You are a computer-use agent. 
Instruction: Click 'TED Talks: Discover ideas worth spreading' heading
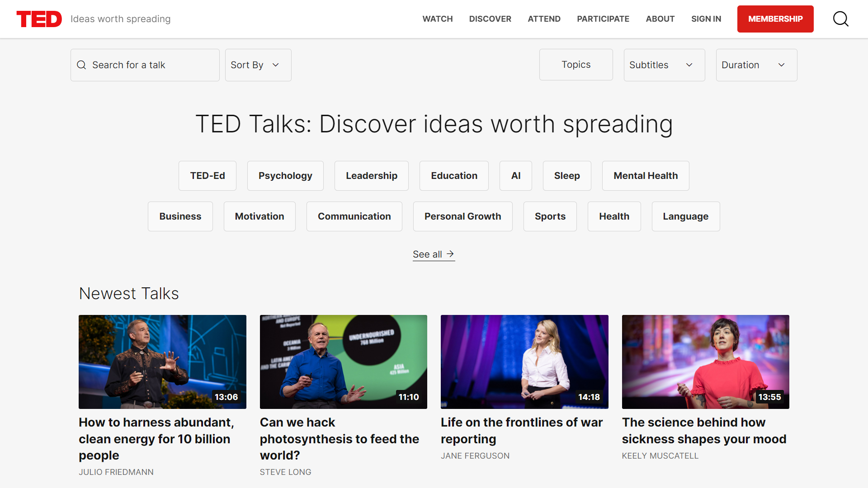pyautogui.click(x=434, y=124)
